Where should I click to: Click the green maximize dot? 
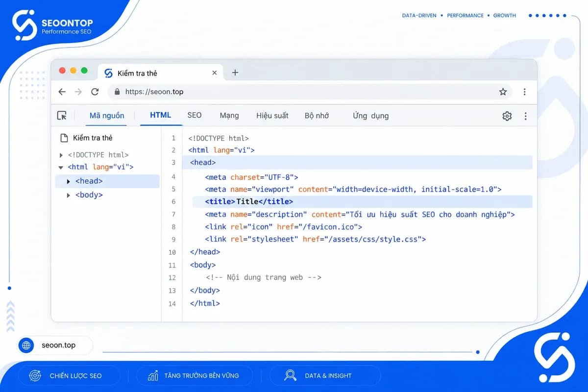click(84, 71)
